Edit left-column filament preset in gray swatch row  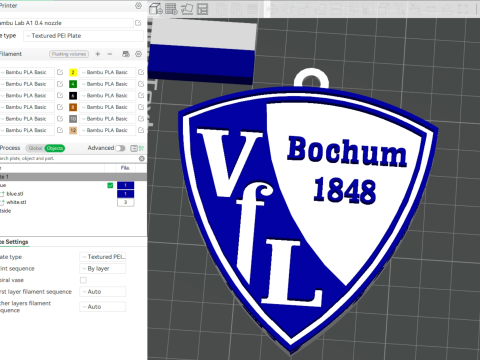click(60, 119)
